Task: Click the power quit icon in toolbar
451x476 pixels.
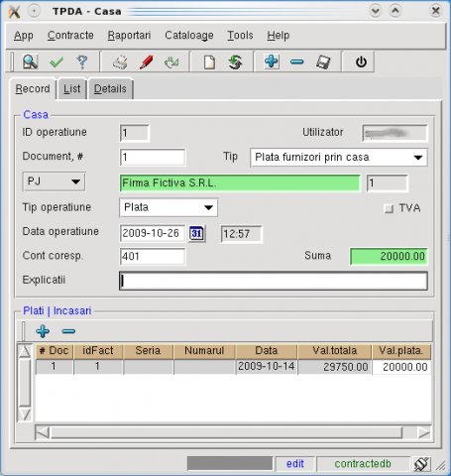Action: tap(361, 61)
